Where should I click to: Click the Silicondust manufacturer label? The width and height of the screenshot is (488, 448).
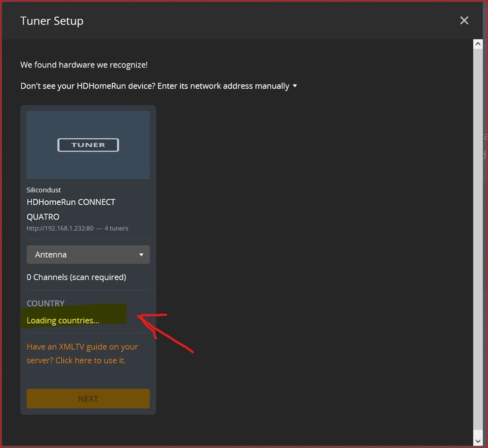44,190
